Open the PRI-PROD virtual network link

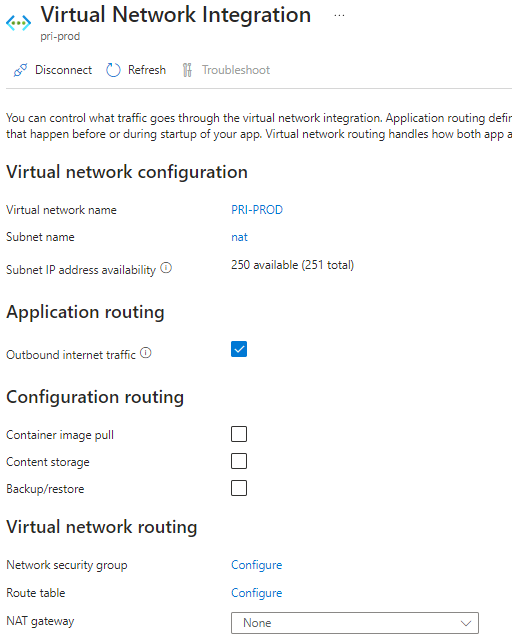[257, 210]
